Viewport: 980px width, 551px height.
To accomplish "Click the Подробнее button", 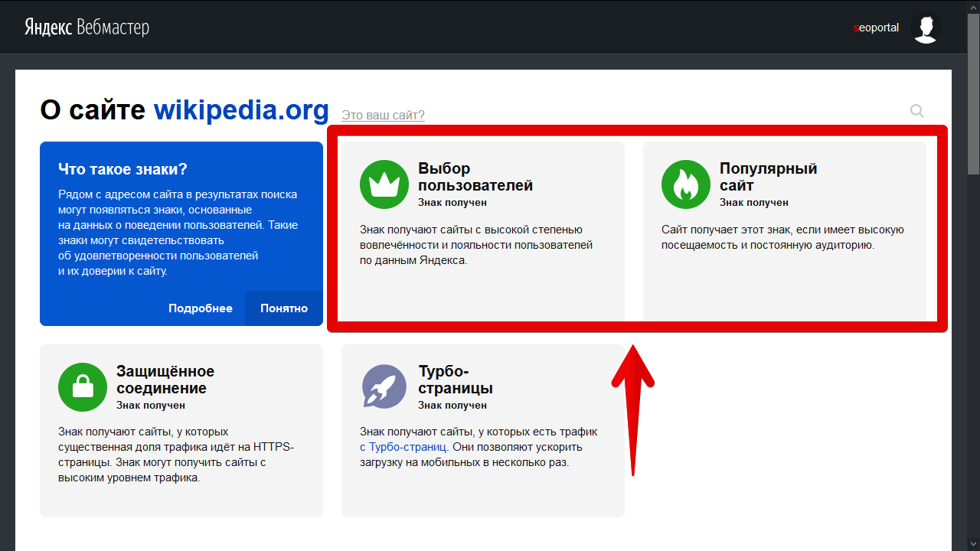I will tap(201, 308).
